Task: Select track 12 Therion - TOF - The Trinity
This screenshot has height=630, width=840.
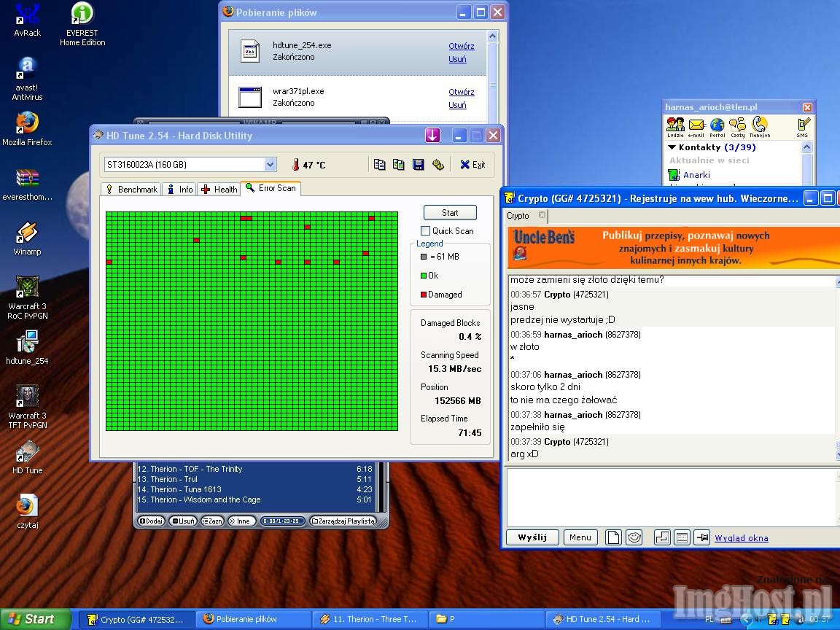Action: [x=255, y=470]
